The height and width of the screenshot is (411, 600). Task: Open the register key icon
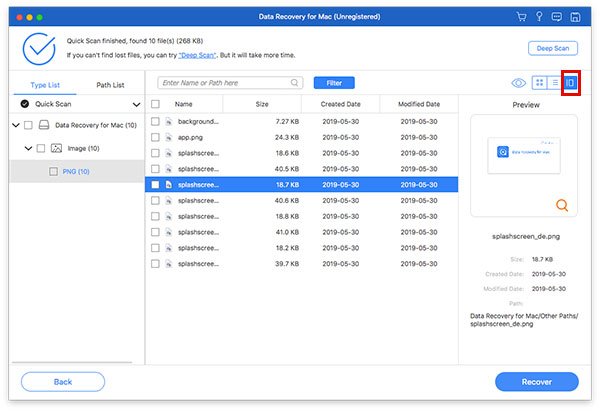click(539, 16)
